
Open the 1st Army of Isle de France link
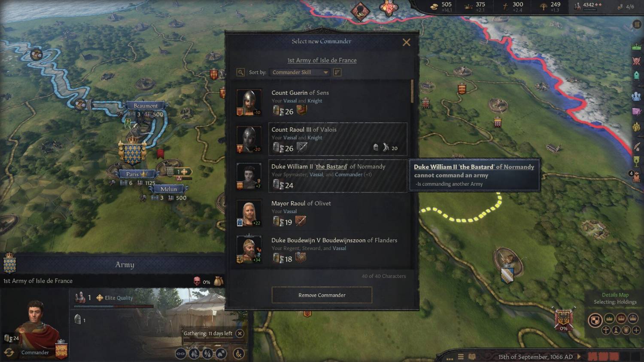pos(322,60)
